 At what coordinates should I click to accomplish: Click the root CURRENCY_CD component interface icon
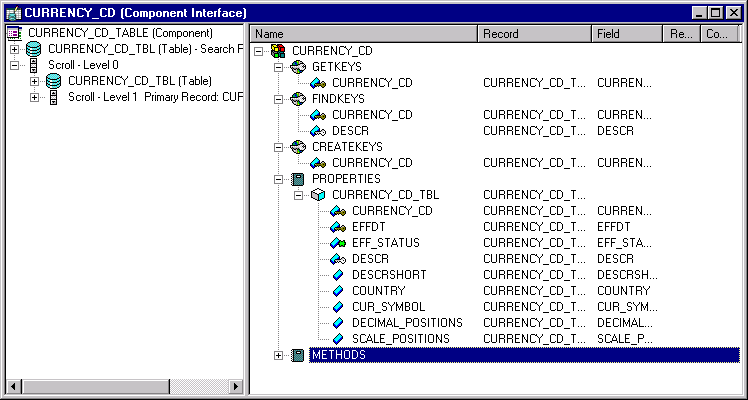[277, 51]
